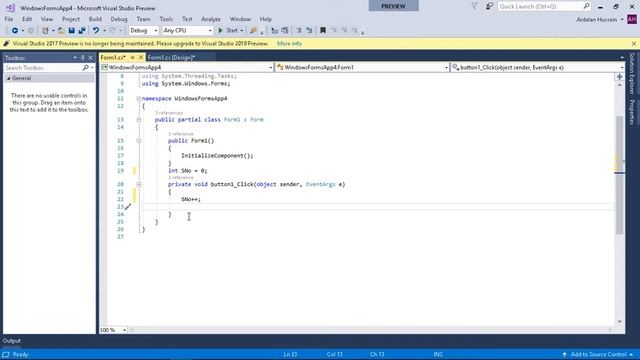Click the 3 references CodeLens link

click(x=169, y=113)
